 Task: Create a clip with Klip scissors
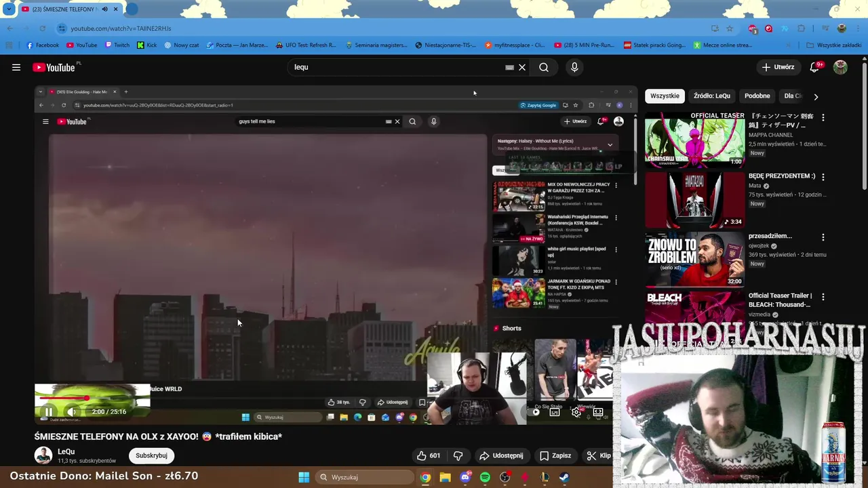599,455
